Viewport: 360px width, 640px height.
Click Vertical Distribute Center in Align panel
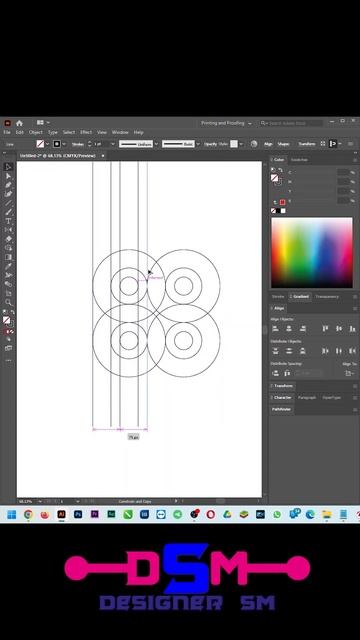(289, 351)
